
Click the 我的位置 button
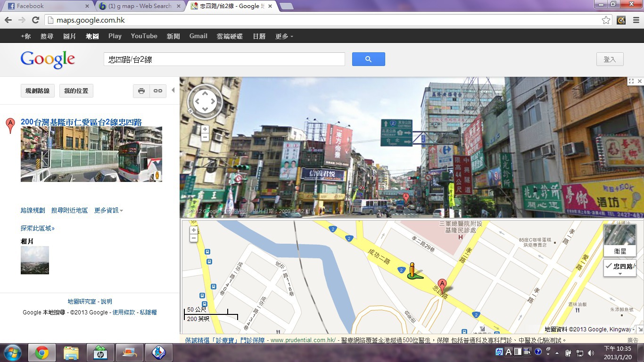[76, 90]
